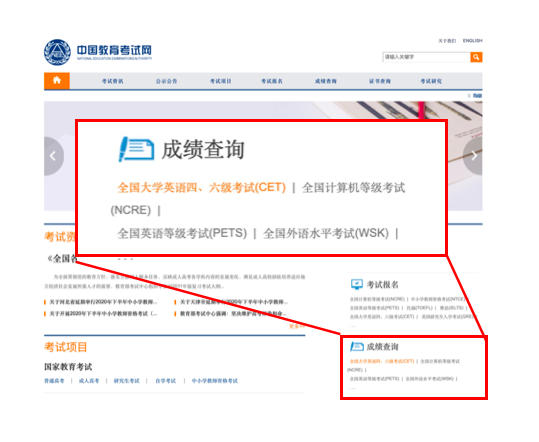
Task: Click the 考试报名 monitor icon
Action: click(356, 284)
